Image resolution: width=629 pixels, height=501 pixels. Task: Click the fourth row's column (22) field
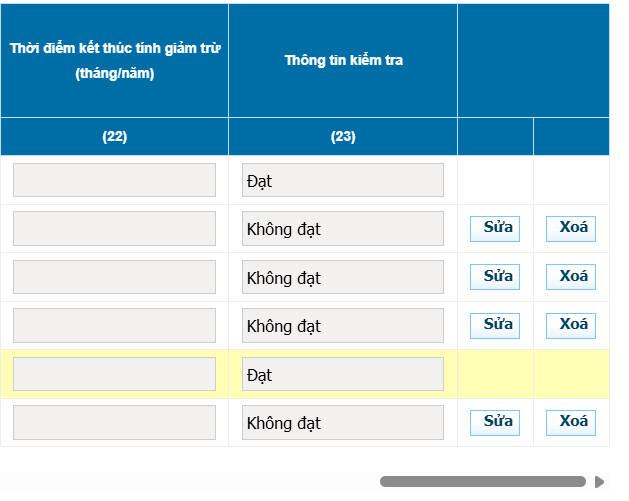[x=114, y=325]
